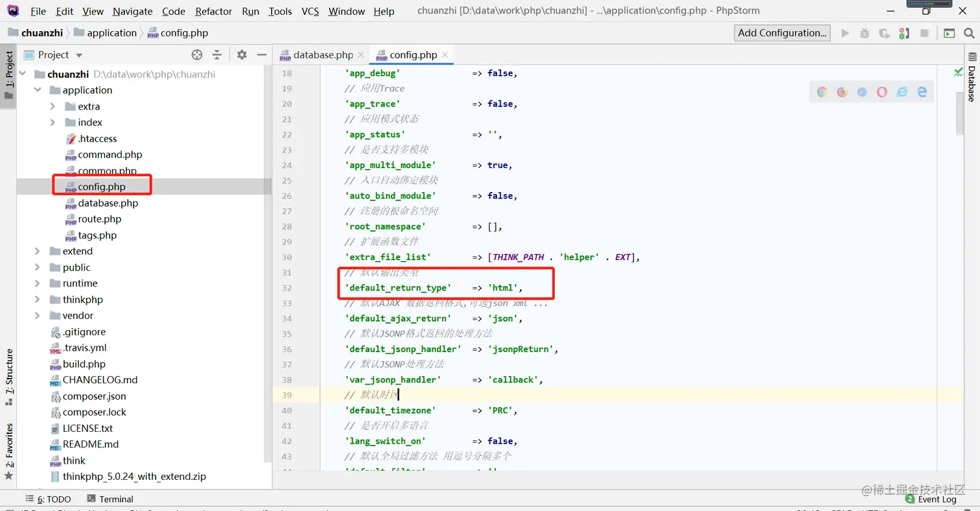This screenshot has height=511, width=980.
Task: Toggle the 1: Project side tab
Action: 8,76
